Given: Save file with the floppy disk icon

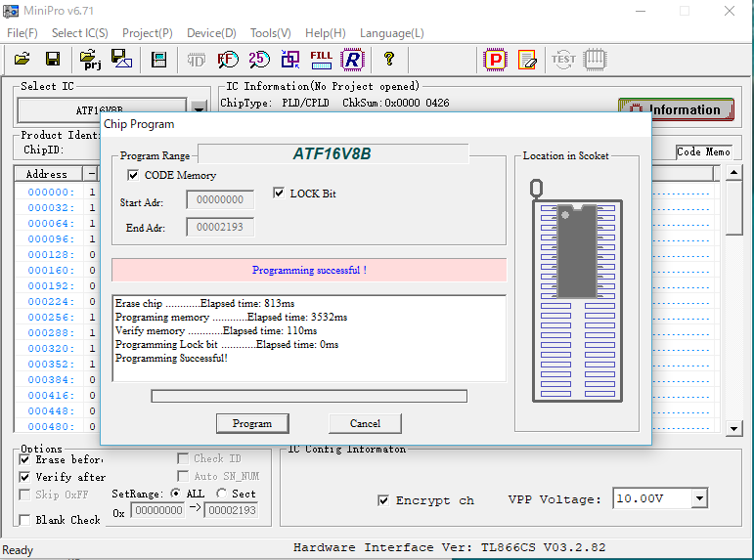Looking at the screenshot, I should tap(53, 59).
